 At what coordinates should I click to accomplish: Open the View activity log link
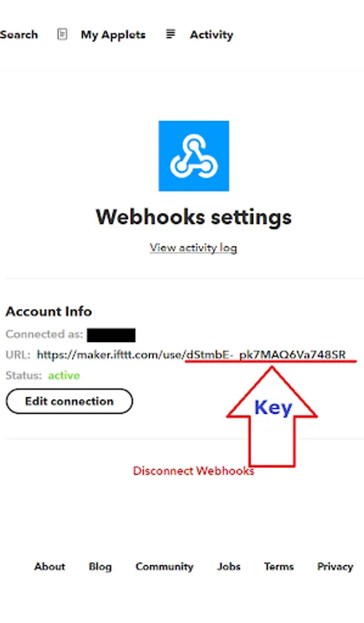tap(194, 248)
